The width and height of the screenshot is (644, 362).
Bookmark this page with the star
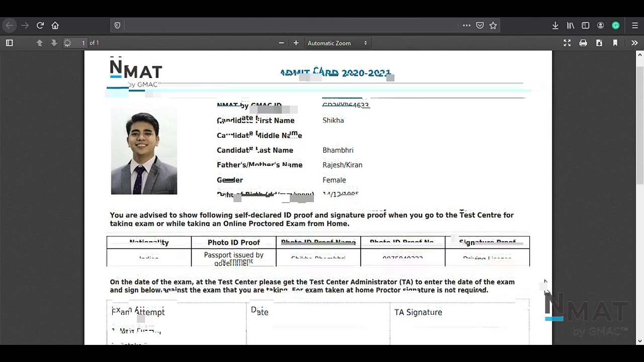tap(493, 25)
